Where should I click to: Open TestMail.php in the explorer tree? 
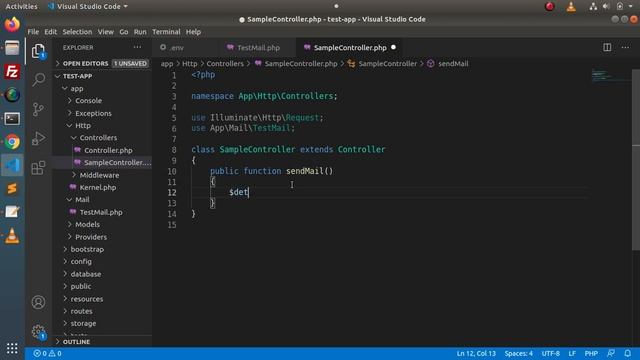click(x=101, y=212)
